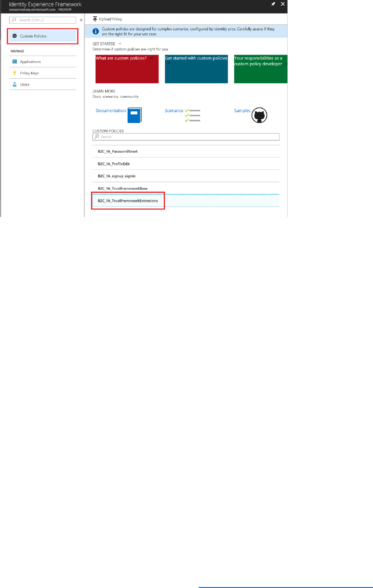Click the Policy Keys key icon
The image size is (373, 588).
tap(15, 73)
